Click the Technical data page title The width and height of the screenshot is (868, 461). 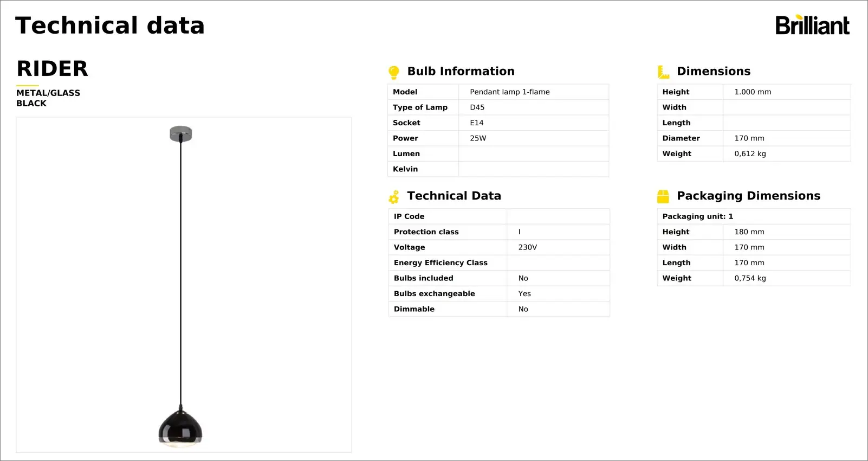(x=110, y=25)
